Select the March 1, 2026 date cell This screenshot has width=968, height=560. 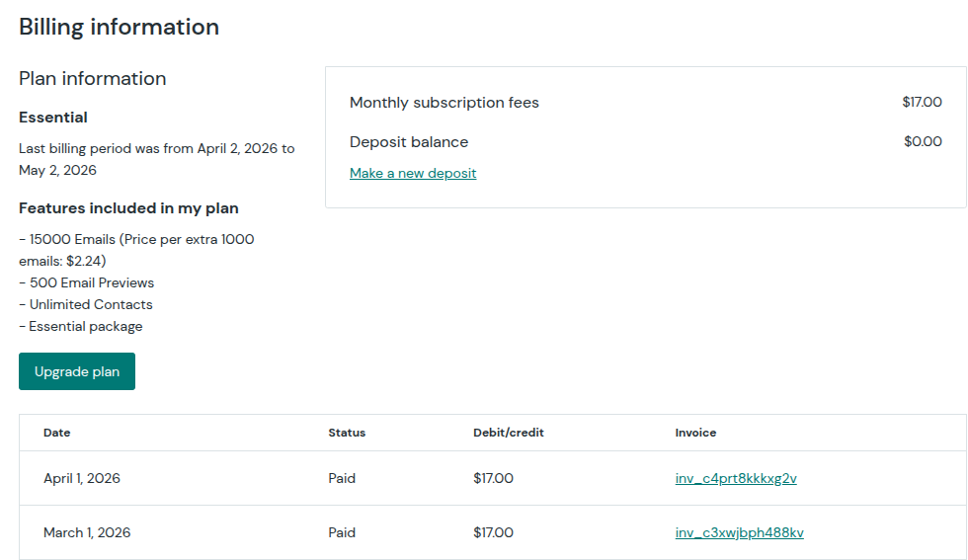87,532
